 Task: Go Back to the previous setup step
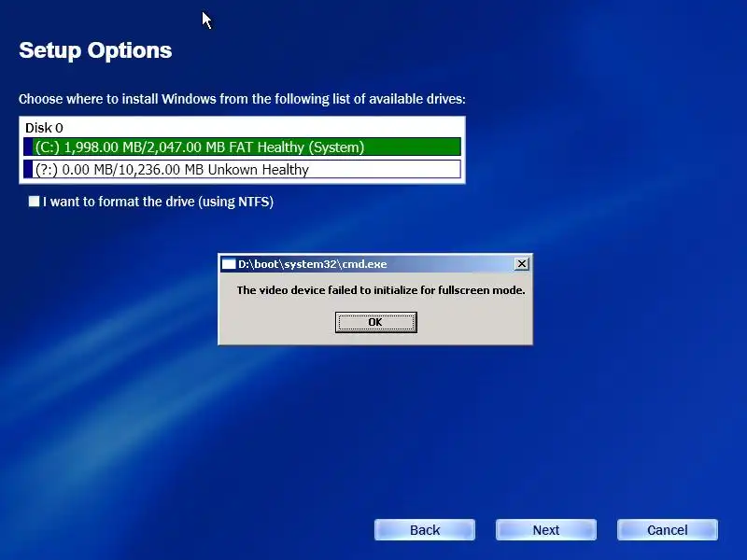tap(425, 530)
